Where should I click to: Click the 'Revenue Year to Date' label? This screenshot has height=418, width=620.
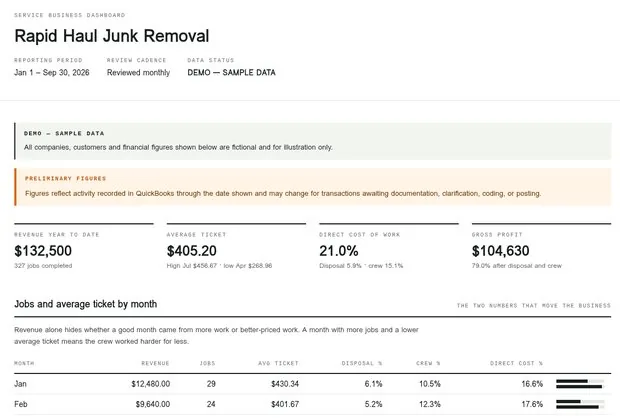tap(57, 235)
